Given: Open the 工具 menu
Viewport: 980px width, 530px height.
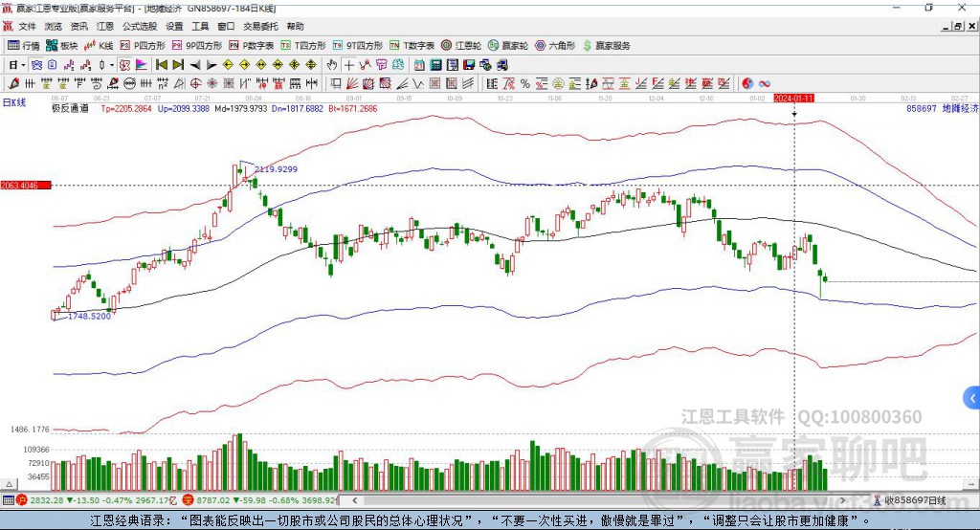Looking at the screenshot, I should tap(200, 26).
